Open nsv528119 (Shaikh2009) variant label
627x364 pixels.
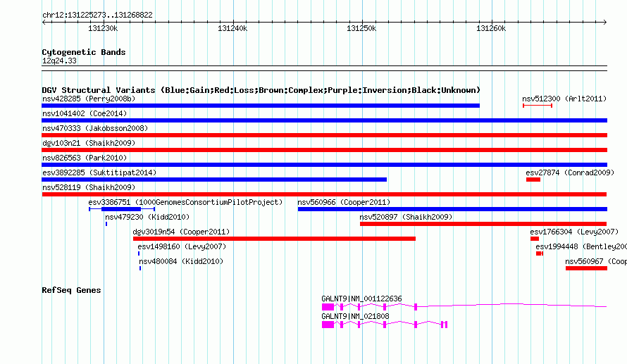pos(89,187)
